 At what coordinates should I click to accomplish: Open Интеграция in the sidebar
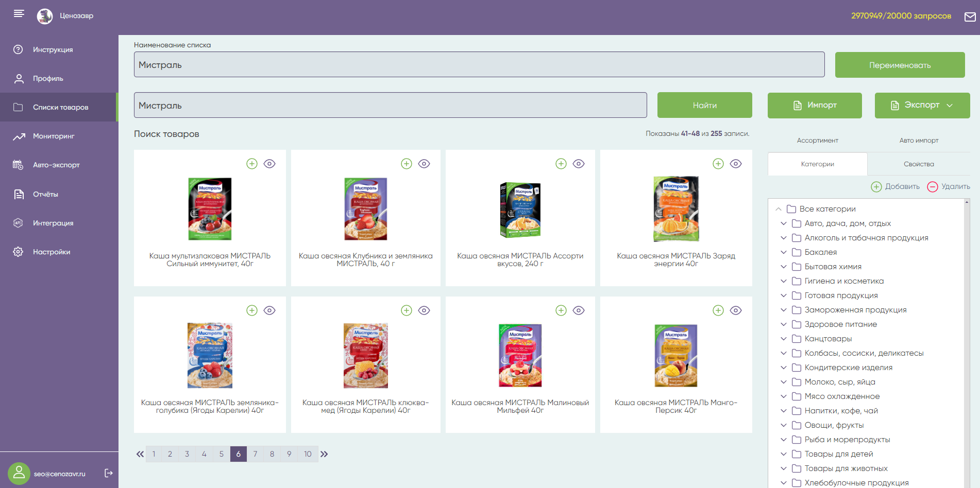click(x=59, y=223)
